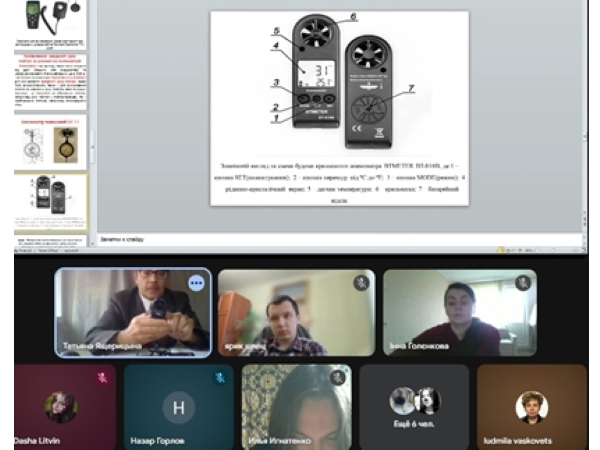The width and height of the screenshot is (600, 450).
Task: Click the muted mic icon on Илья Игнатенко's tile
Action: [x=338, y=378]
